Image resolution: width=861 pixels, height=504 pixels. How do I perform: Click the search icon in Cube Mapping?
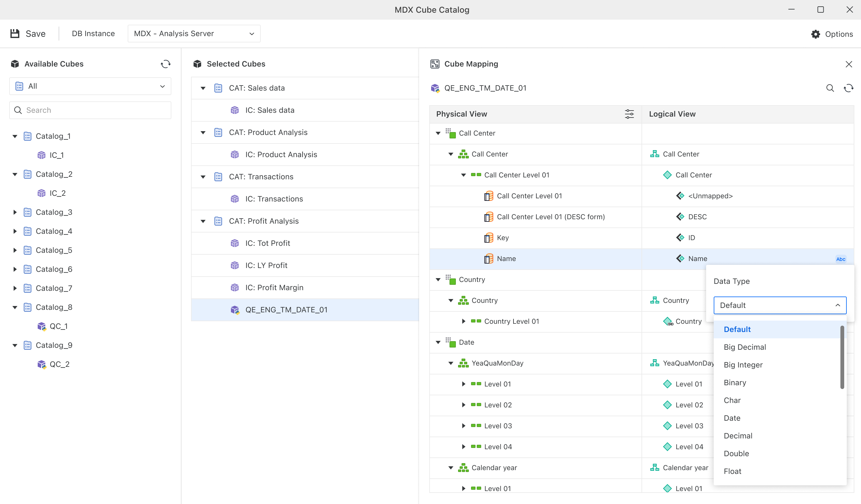[830, 88]
